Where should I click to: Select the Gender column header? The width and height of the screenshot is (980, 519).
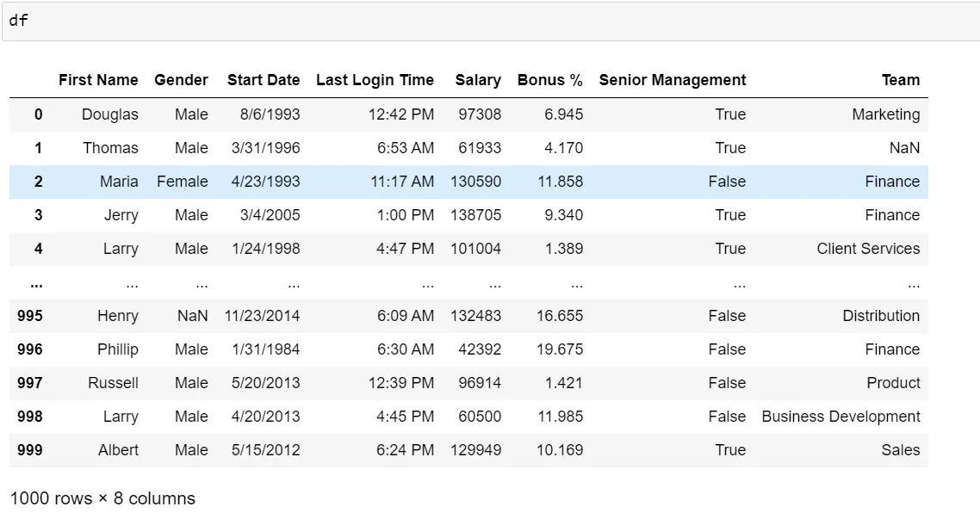[181, 80]
